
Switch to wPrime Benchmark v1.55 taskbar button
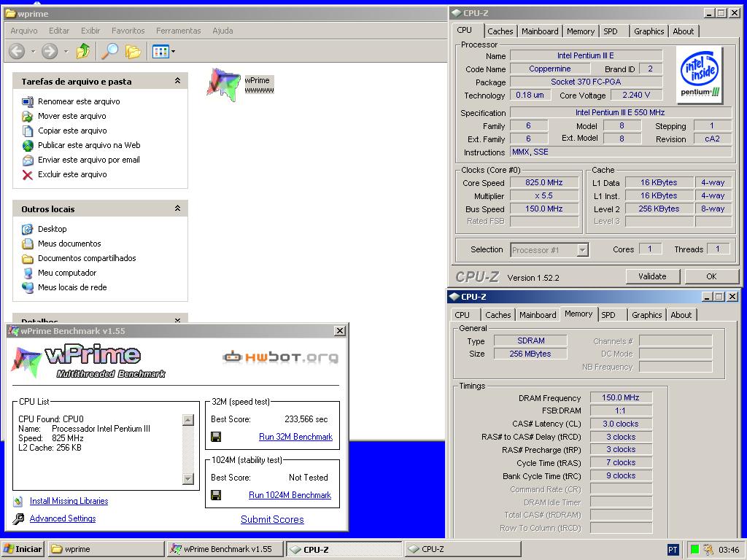[225, 549]
